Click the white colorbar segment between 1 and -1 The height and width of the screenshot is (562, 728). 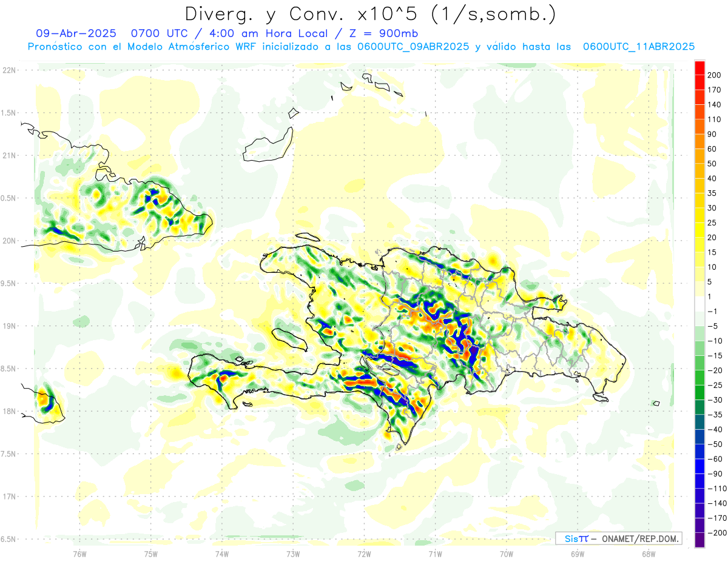(x=699, y=304)
